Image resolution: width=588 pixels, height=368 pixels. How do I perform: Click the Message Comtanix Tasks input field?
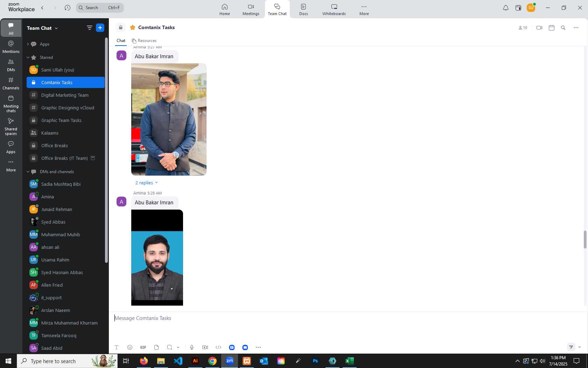tap(346, 318)
